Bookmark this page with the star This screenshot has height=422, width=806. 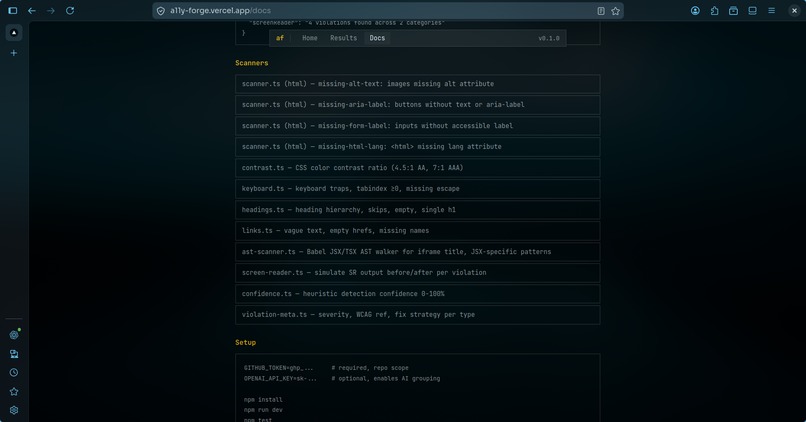point(615,11)
